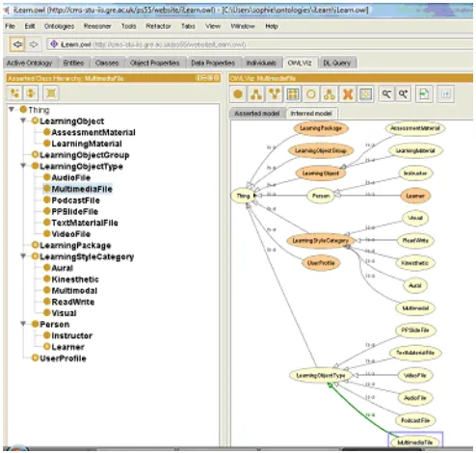Click the PodcastFile node in the graph
This screenshot has height=453, width=476.
[x=415, y=420]
